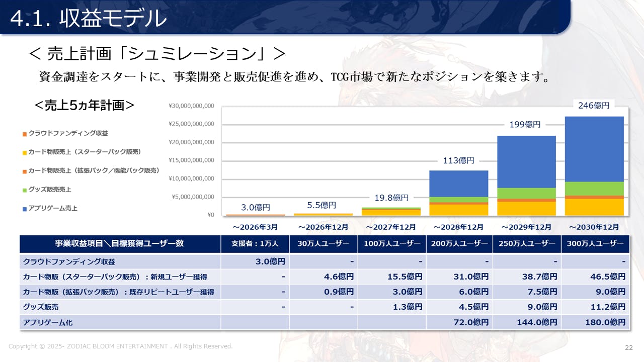The height and width of the screenshot is (362, 644).
Task: Select the 46.5億円 starter pack cell
Action: 596,277
